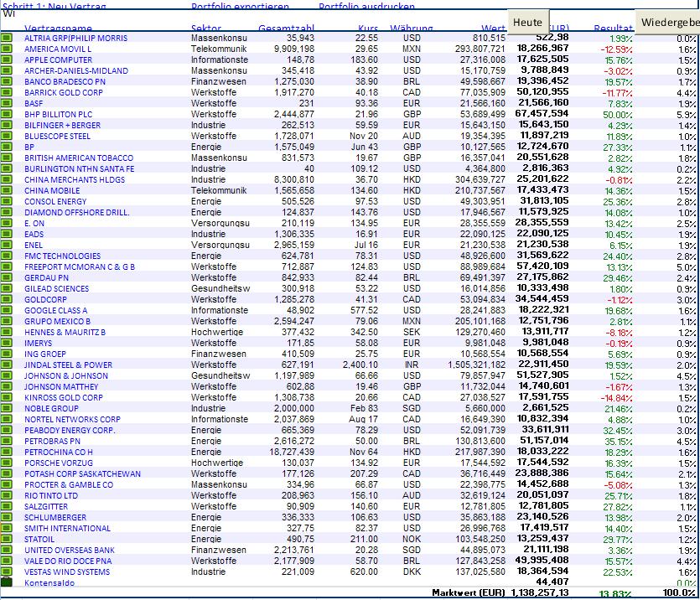Open BLUESCOPE STEEL contract link
This screenshot has width=700, height=600.
(x=57, y=136)
